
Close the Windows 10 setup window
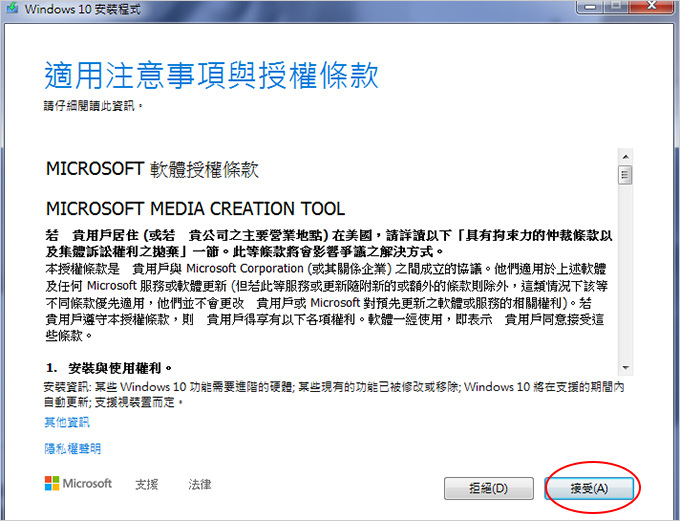652,6
